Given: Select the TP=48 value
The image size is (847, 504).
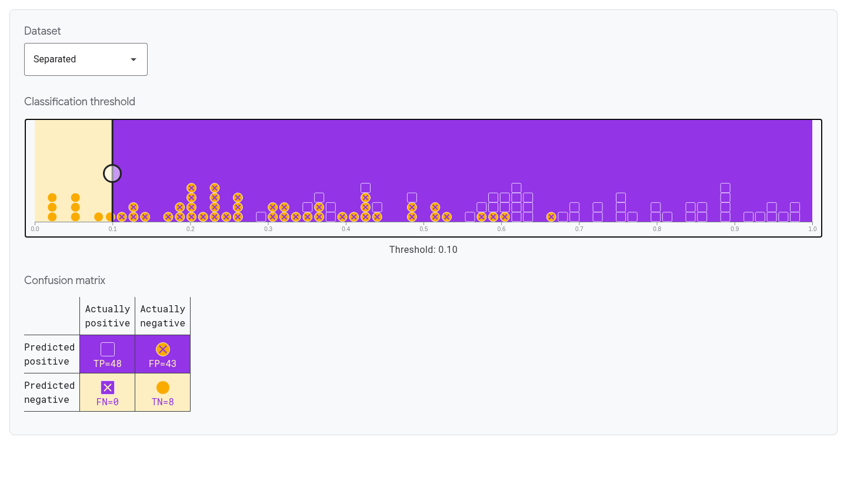Looking at the screenshot, I should pyautogui.click(x=108, y=363).
